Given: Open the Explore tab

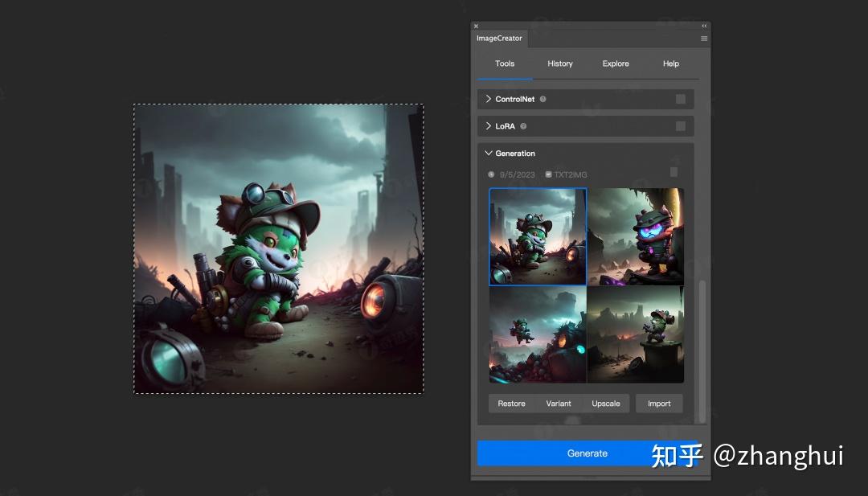Looking at the screenshot, I should coord(616,64).
